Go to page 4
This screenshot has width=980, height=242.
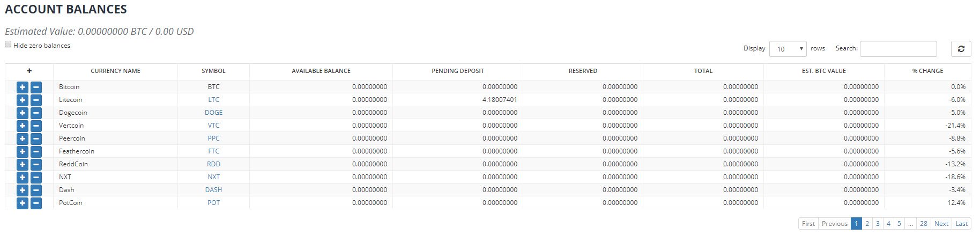(x=888, y=224)
